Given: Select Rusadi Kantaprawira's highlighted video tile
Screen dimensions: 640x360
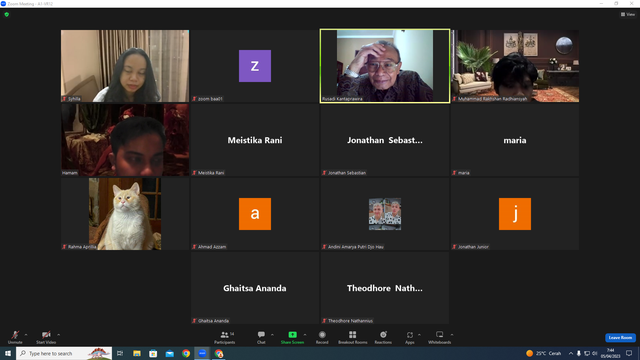Looking at the screenshot, I should (385, 66).
